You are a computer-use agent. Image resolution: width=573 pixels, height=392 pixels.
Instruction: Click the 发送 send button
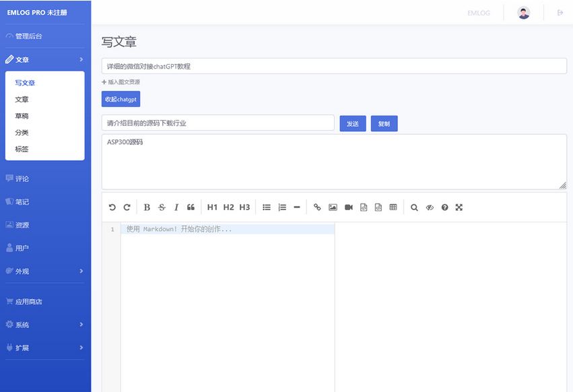pyautogui.click(x=353, y=124)
